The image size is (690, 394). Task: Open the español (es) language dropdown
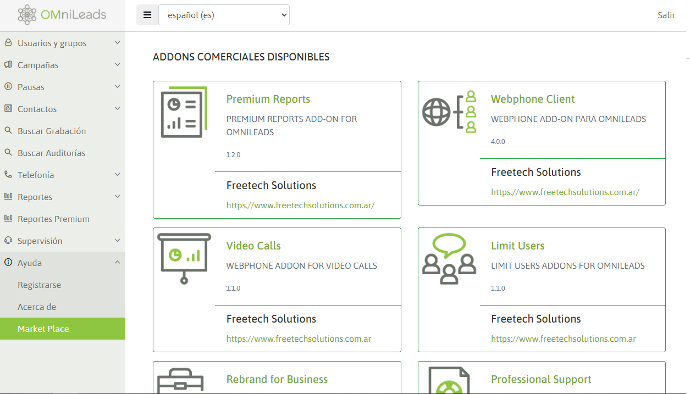tap(224, 15)
